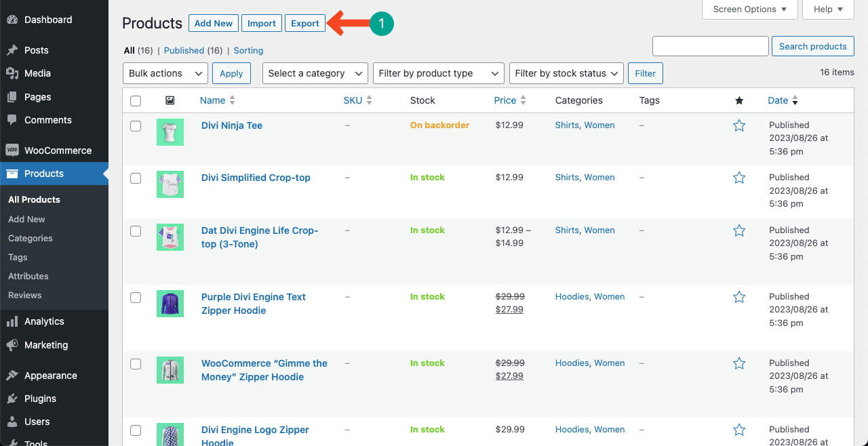The image size is (868, 446).
Task: Click the Pages icon in sidebar
Action: [12, 97]
